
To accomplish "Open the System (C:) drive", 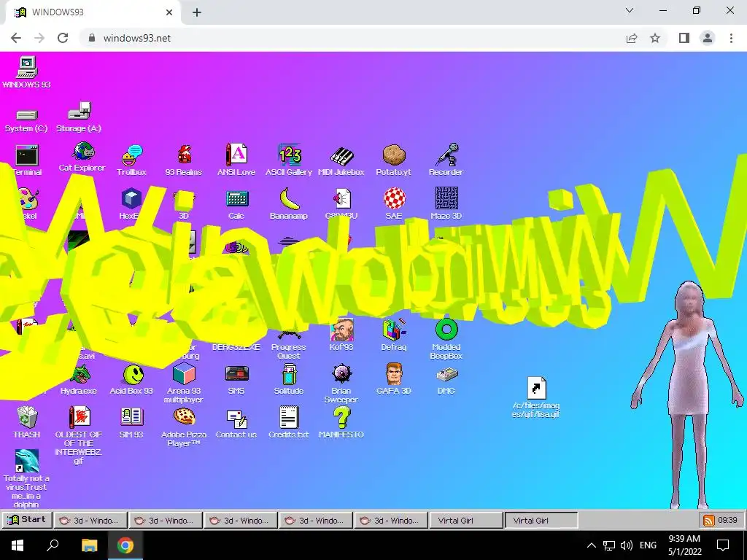I will point(27,114).
